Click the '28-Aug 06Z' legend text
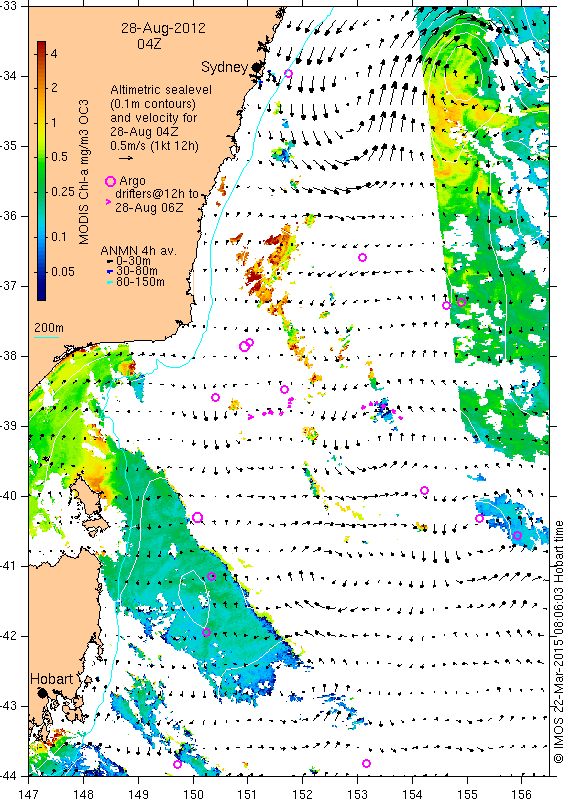The height and width of the screenshot is (800, 570). click(148, 207)
